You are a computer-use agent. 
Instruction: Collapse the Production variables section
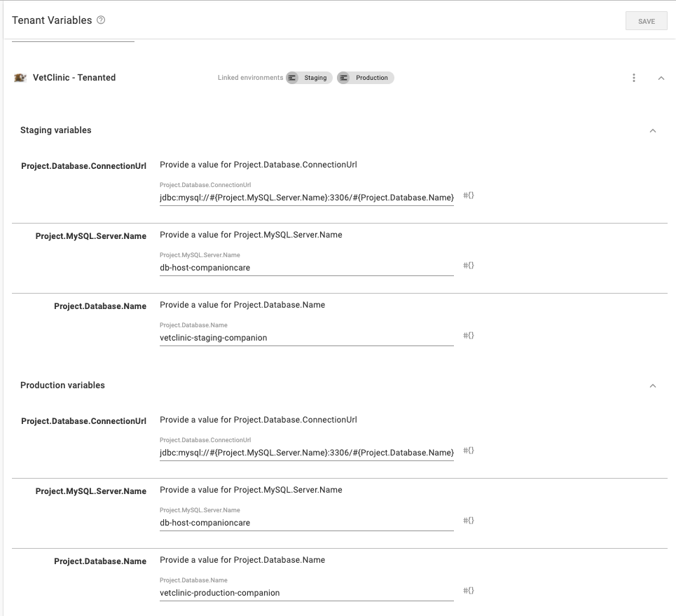tap(653, 385)
